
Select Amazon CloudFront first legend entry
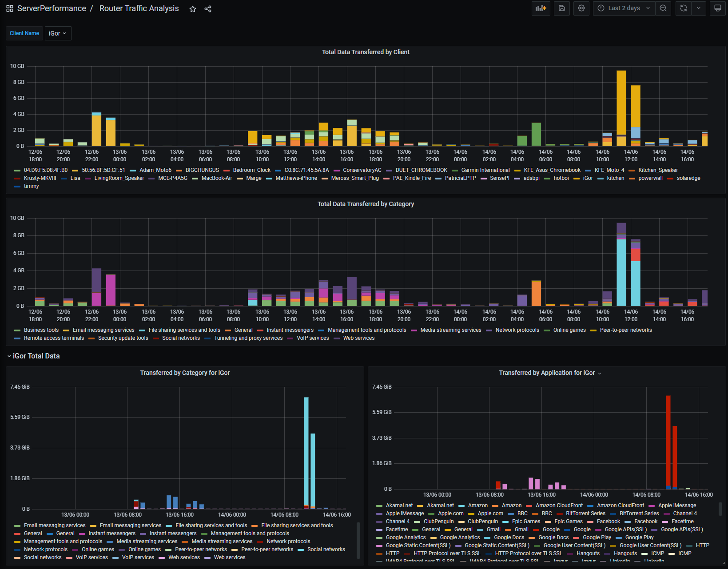(559, 505)
